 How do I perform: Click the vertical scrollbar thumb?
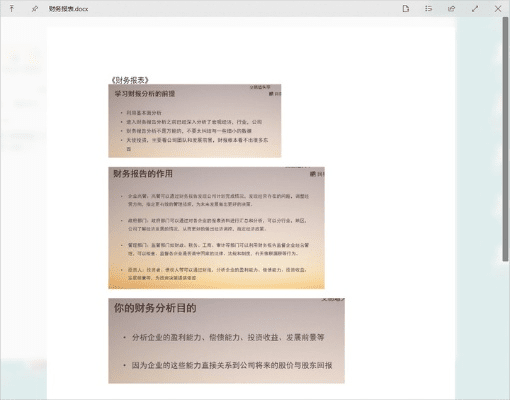tap(505, 139)
